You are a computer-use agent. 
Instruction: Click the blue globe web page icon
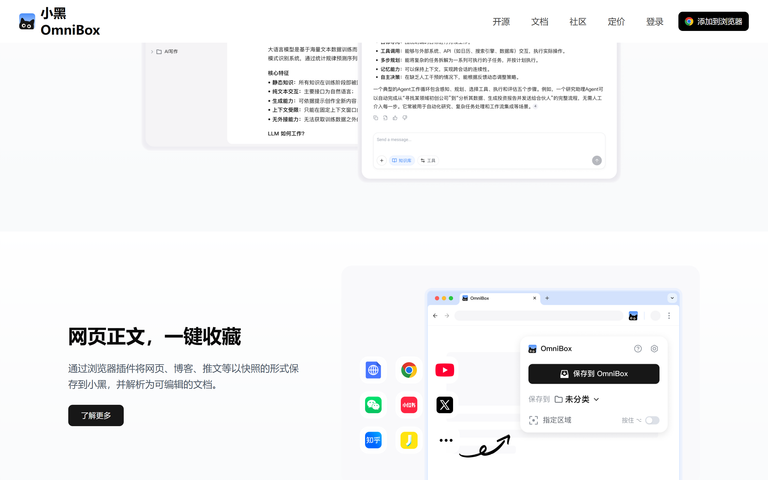(x=373, y=370)
